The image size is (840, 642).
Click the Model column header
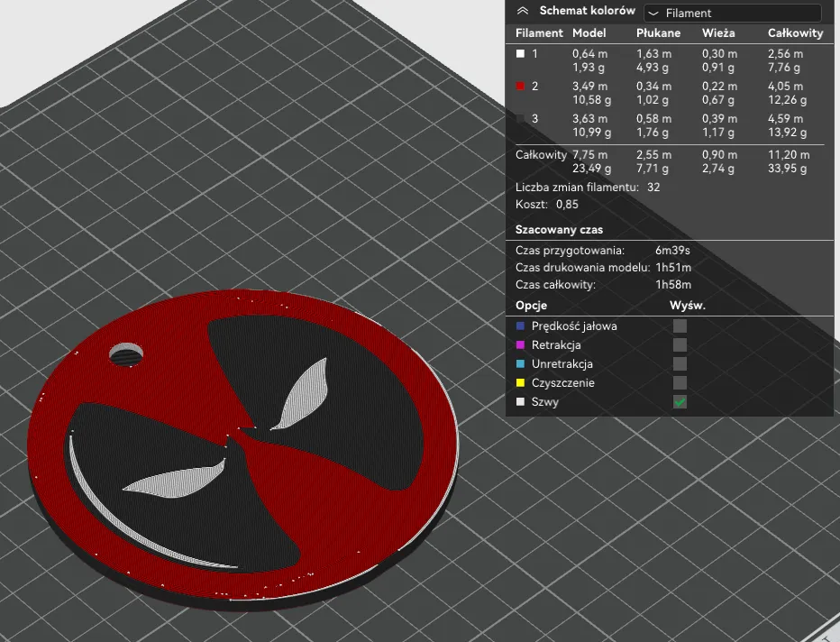coord(589,33)
